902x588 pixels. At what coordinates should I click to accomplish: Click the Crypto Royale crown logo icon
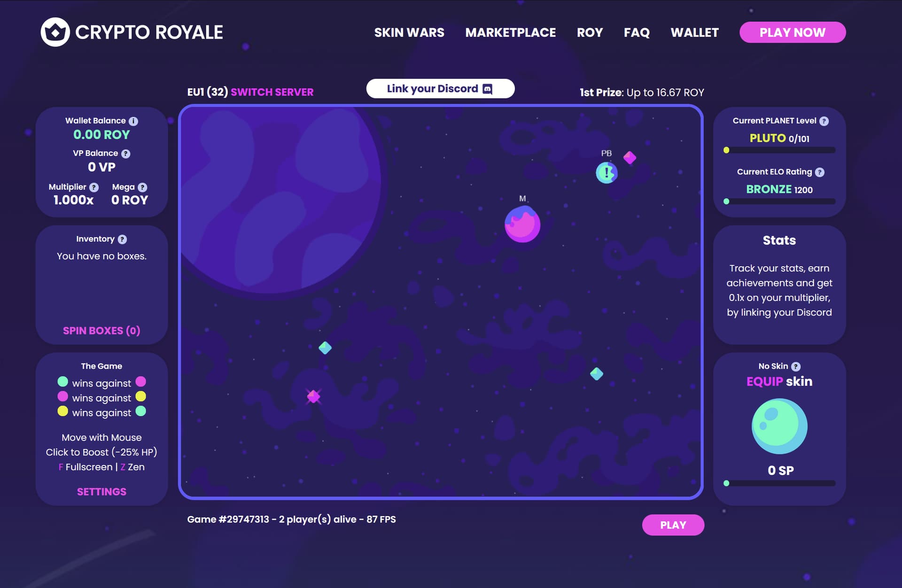click(x=55, y=32)
